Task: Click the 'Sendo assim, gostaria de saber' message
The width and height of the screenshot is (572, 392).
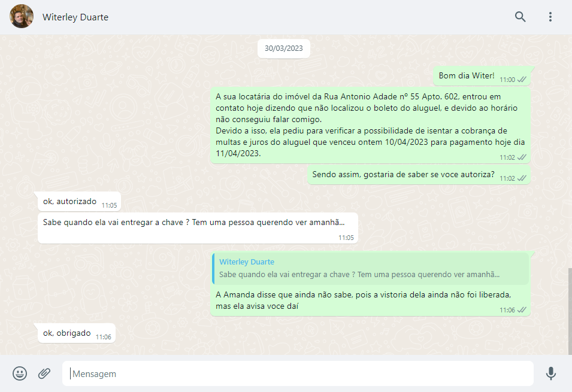Action: point(403,175)
